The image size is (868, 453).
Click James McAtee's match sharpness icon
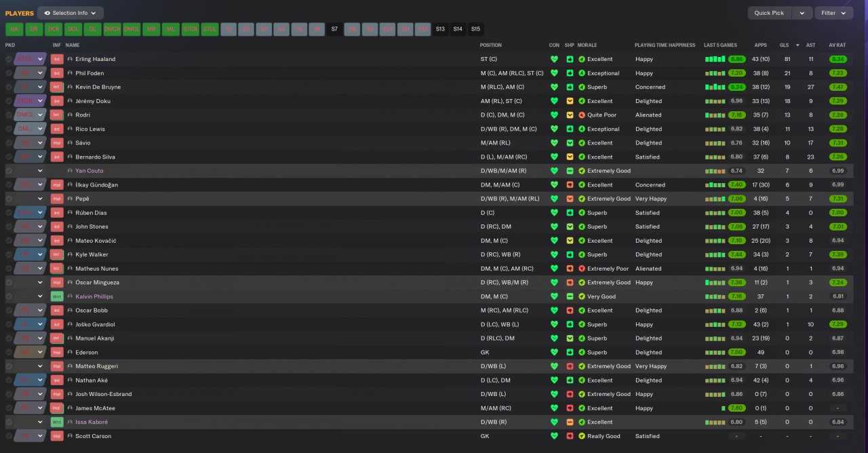click(570, 408)
